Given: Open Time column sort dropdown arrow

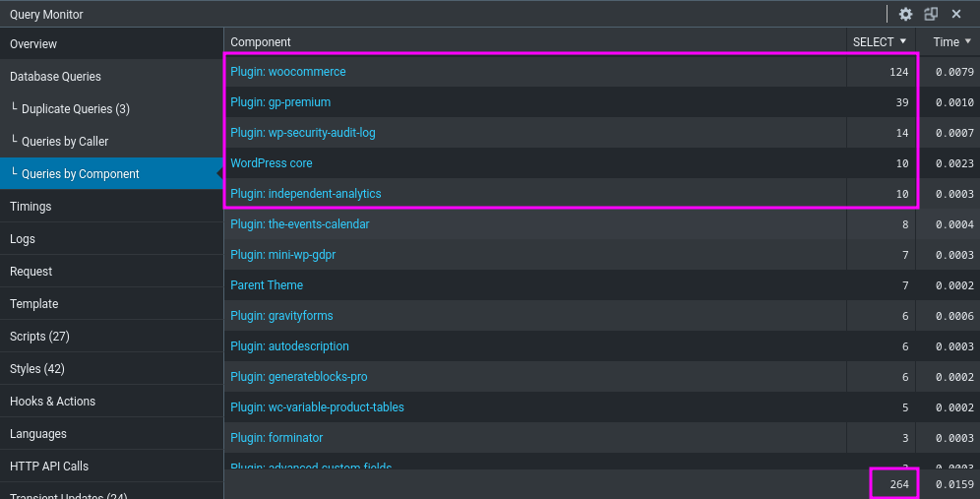Looking at the screenshot, I should point(968,41).
